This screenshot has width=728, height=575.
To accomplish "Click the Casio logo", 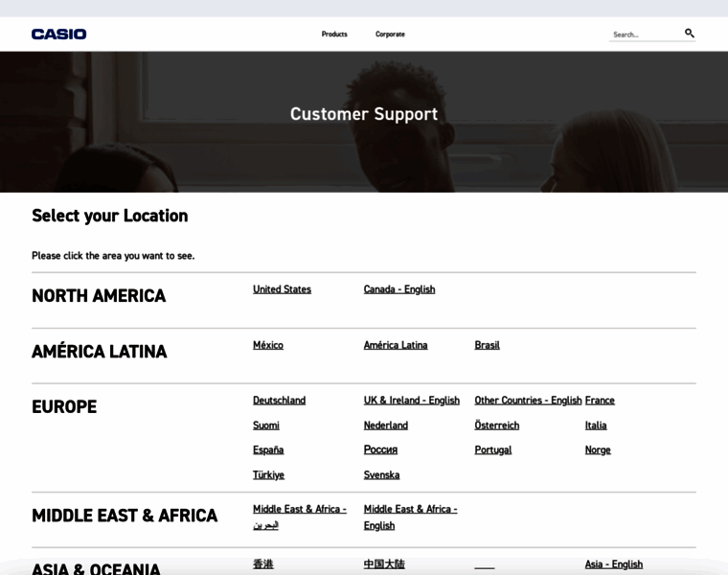I will pyautogui.click(x=59, y=34).
